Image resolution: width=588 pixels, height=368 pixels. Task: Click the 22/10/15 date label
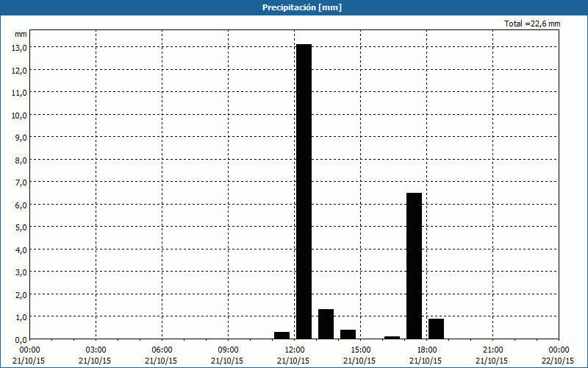point(558,361)
